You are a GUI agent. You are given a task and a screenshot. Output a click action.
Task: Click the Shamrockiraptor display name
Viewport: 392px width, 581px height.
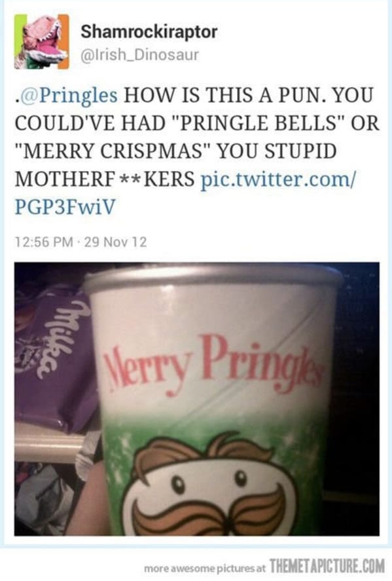coord(149,31)
